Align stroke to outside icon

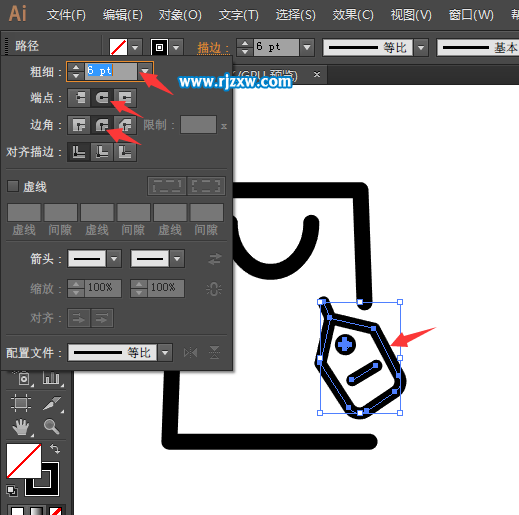tap(125, 152)
